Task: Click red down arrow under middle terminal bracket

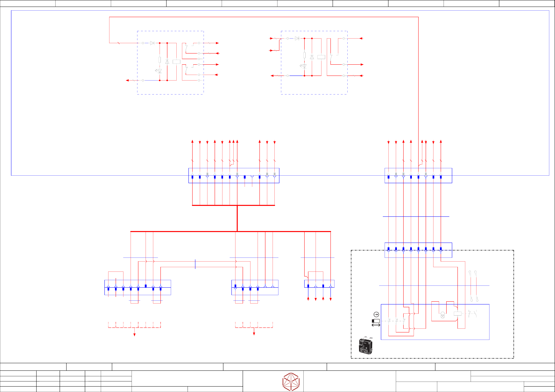Action: click(x=254, y=334)
